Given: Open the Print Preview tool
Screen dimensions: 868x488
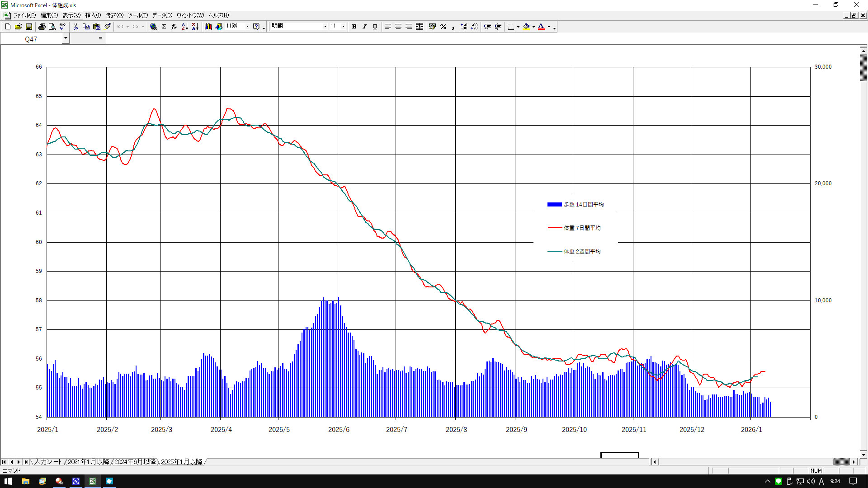Looking at the screenshot, I should (52, 27).
